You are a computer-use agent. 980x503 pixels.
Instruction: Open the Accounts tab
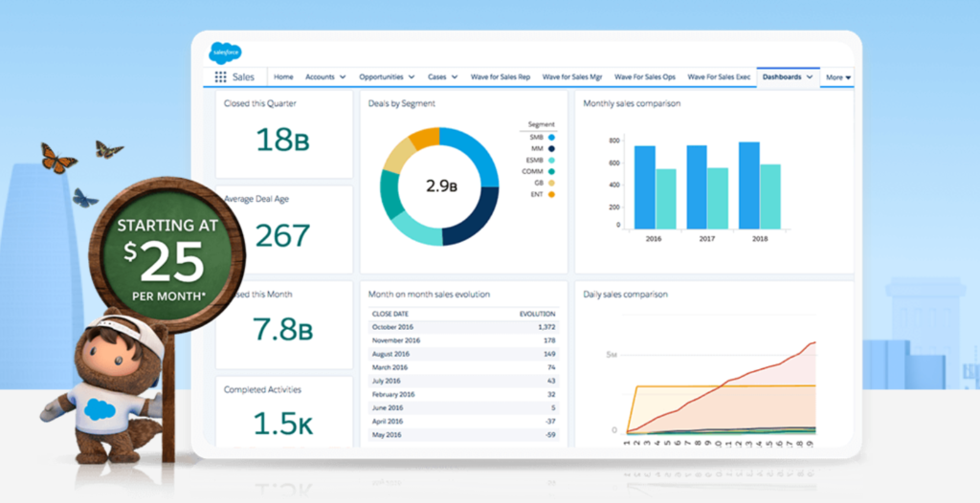[320, 77]
